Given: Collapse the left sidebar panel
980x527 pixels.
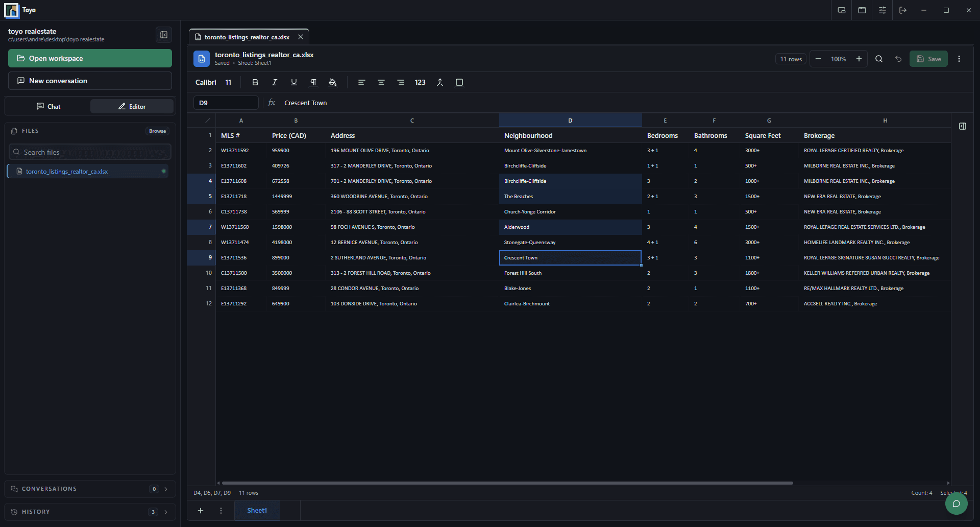Looking at the screenshot, I should click(x=164, y=35).
